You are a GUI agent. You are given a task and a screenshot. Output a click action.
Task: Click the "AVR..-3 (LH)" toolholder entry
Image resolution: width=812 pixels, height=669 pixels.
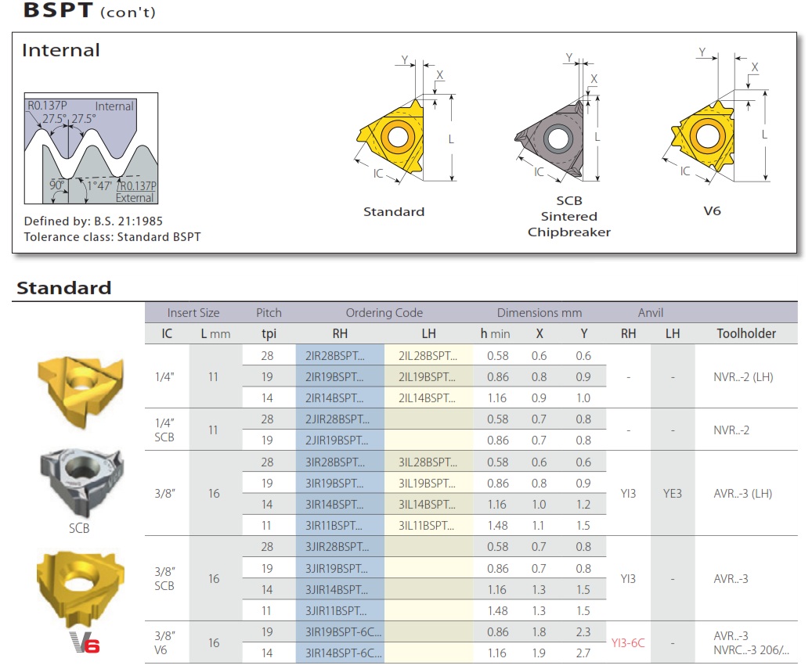(742, 494)
